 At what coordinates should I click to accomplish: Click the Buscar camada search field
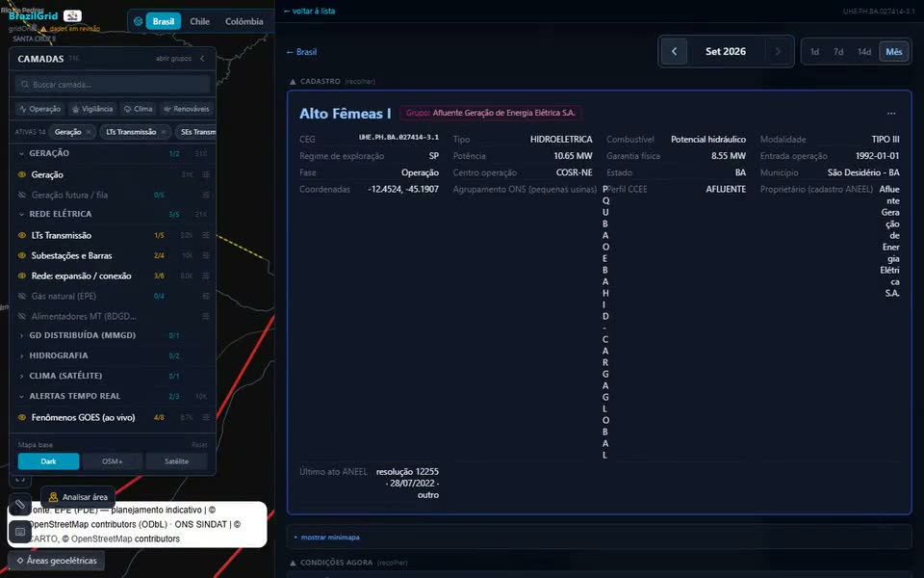click(x=113, y=85)
